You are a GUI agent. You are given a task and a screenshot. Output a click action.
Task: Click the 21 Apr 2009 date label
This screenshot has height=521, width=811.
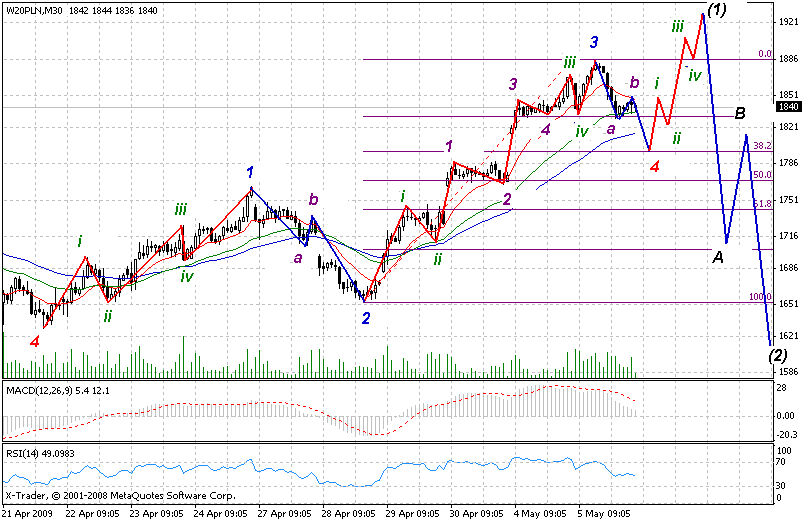26,514
